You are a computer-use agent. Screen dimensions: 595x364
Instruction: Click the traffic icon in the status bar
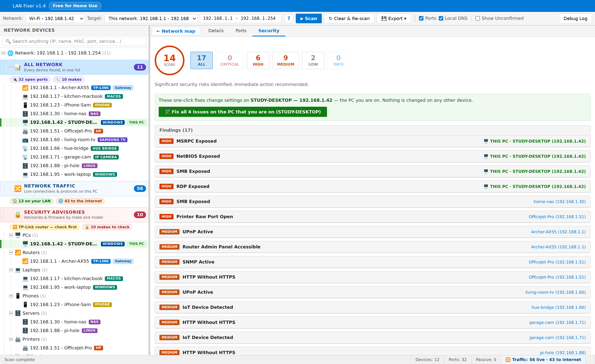508,360
